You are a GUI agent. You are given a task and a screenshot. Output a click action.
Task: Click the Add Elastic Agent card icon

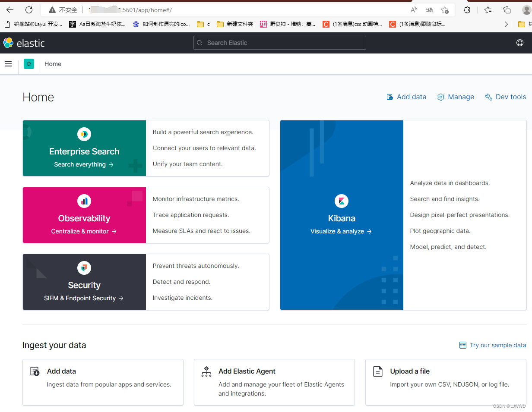[x=206, y=371]
